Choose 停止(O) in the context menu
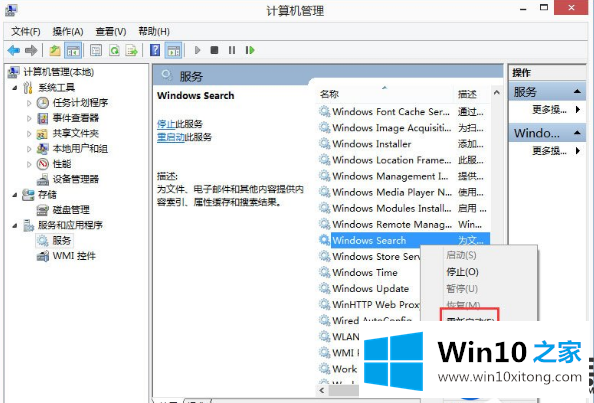 tap(462, 272)
